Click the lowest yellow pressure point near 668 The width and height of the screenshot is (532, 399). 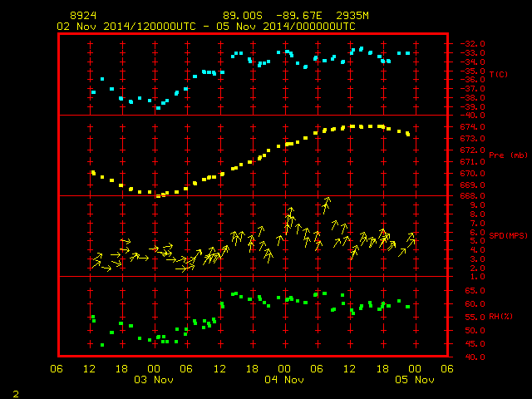[158, 196]
